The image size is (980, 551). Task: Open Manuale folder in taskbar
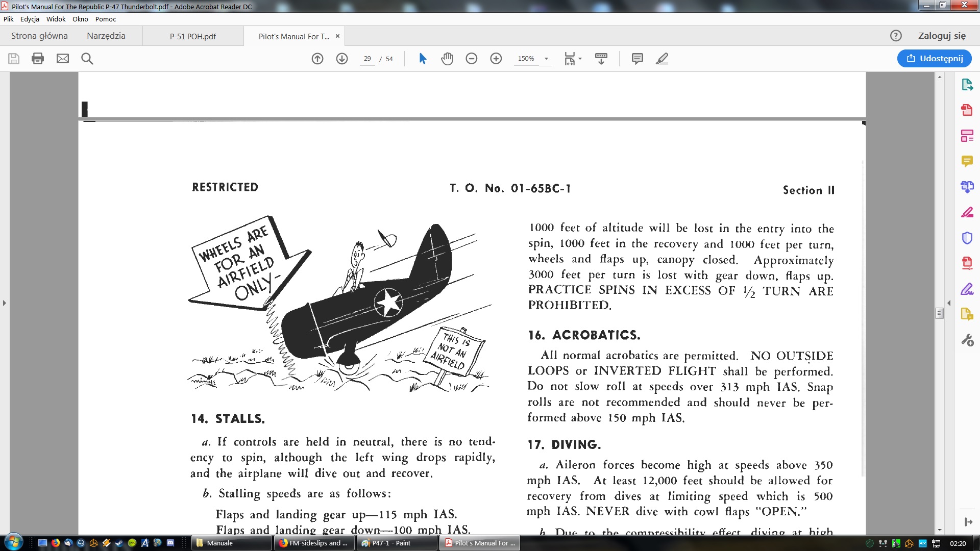point(232,543)
